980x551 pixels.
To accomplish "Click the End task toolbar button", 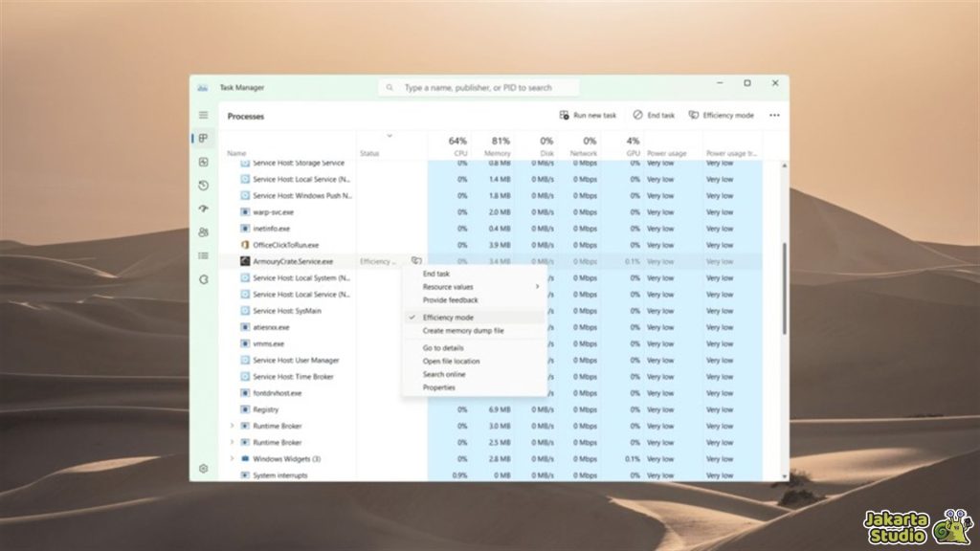I will [x=655, y=115].
